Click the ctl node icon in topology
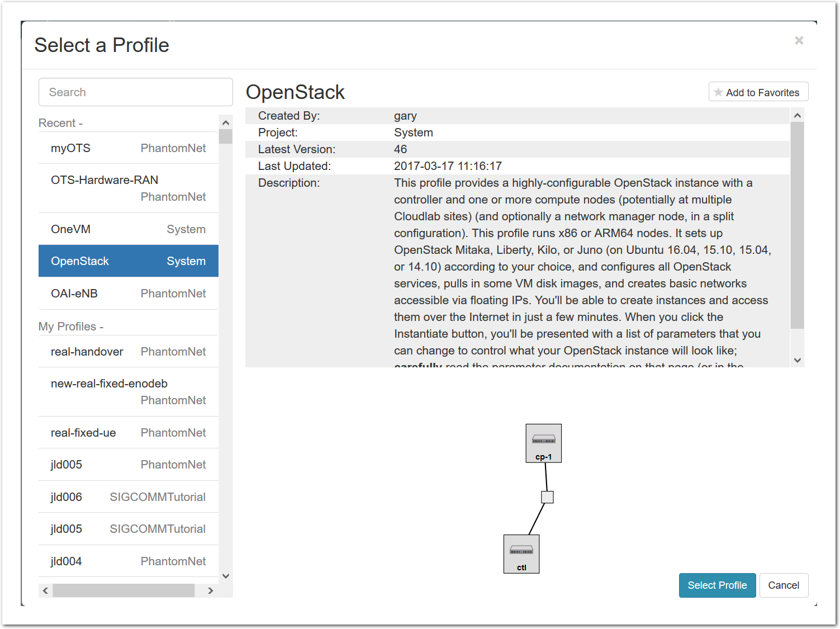 click(521, 554)
